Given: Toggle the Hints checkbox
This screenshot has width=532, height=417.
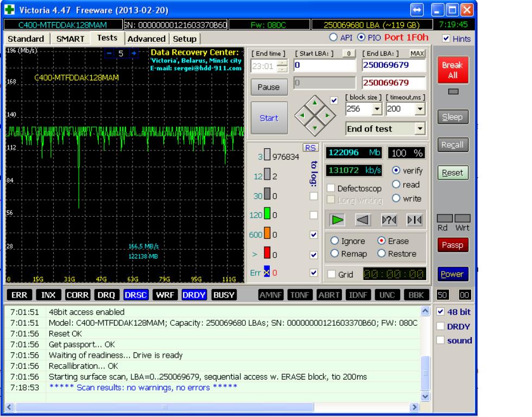Looking at the screenshot, I should coord(446,39).
